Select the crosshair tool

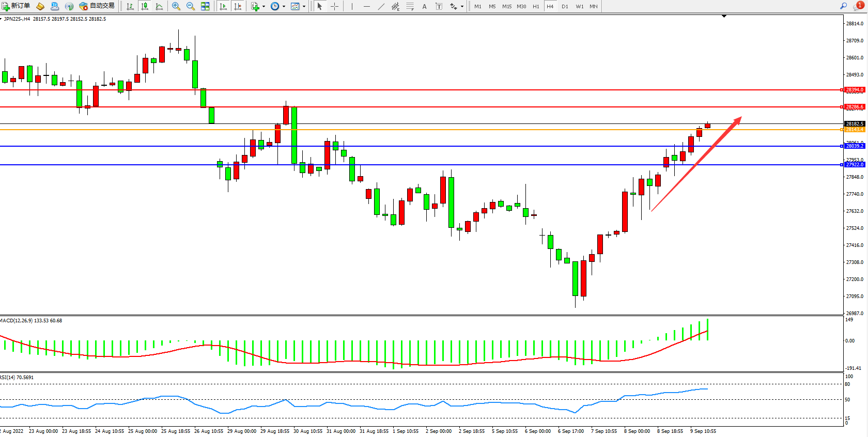pyautogui.click(x=334, y=6)
